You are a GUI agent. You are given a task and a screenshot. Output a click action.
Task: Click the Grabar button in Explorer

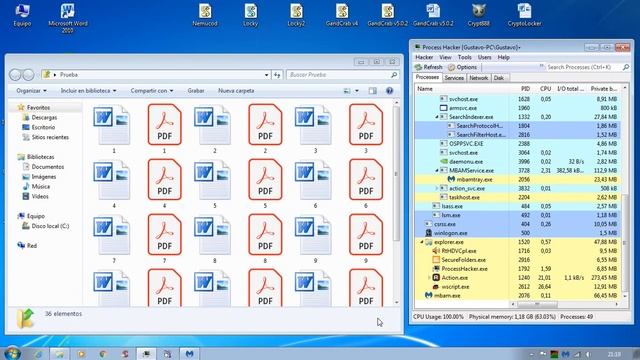[x=196, y=91]
